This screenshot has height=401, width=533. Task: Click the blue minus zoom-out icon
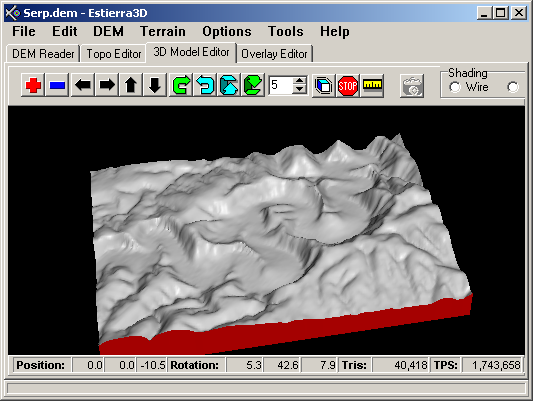point(57,85)
